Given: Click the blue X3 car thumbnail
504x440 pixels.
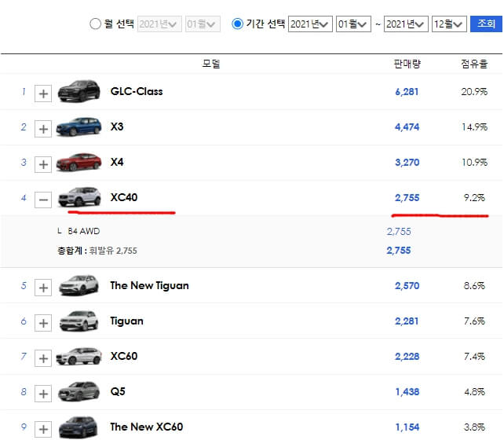Looking at the screenshot, I should pos(79,126).
